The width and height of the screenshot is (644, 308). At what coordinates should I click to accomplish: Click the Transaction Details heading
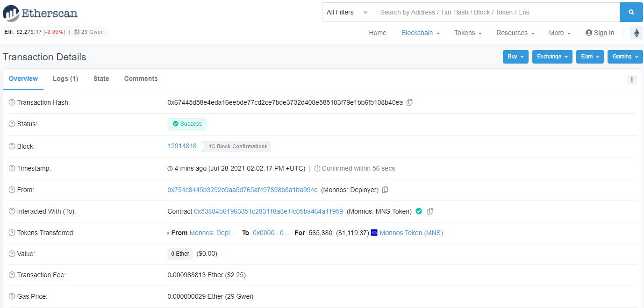coord(44,57)
